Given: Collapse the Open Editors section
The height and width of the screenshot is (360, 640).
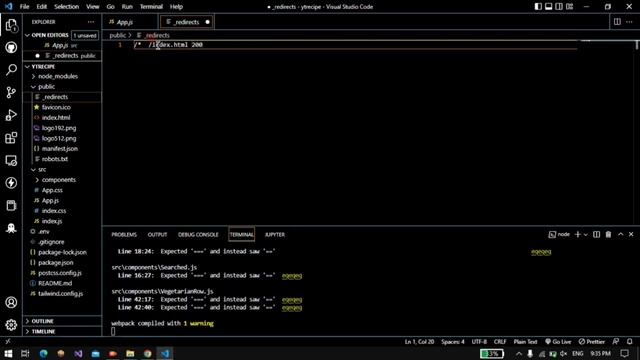Looking at the screenshot, I should coord(27,36).
